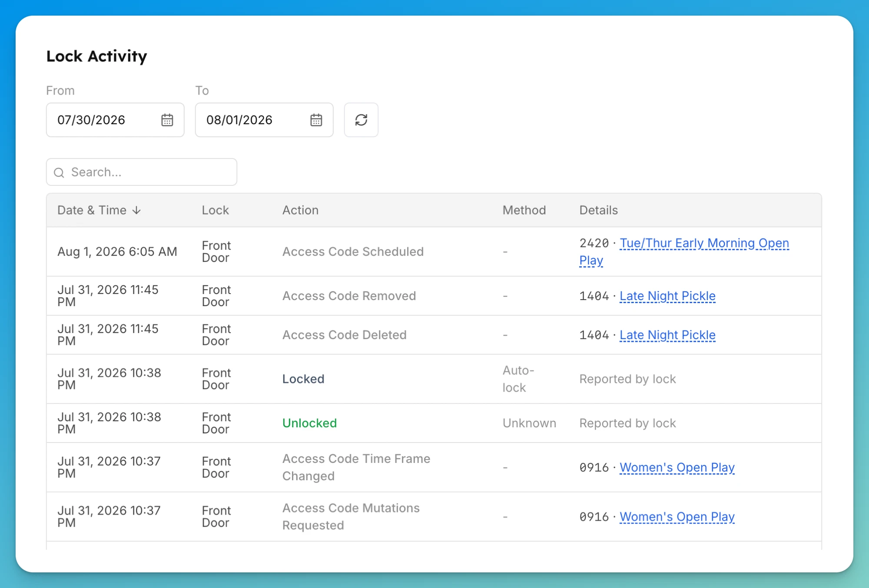
Task: Toggle sort arrow on Date & Time column
Action: pos(137,210)
